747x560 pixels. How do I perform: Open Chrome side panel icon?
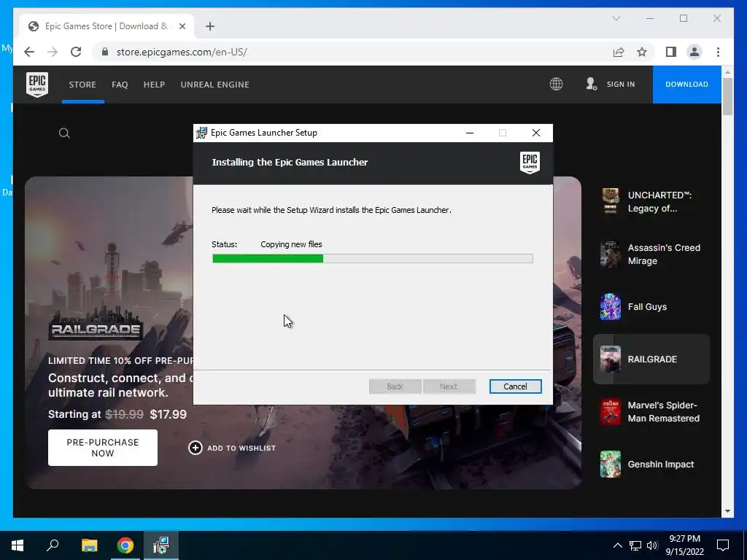[x=671, y=52]
